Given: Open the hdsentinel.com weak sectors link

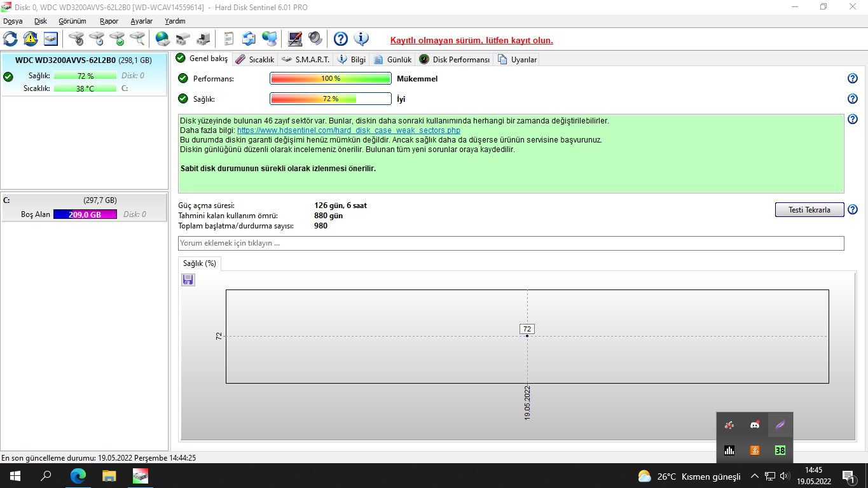Looking at the screenshot, I should (x=348, y=130).
